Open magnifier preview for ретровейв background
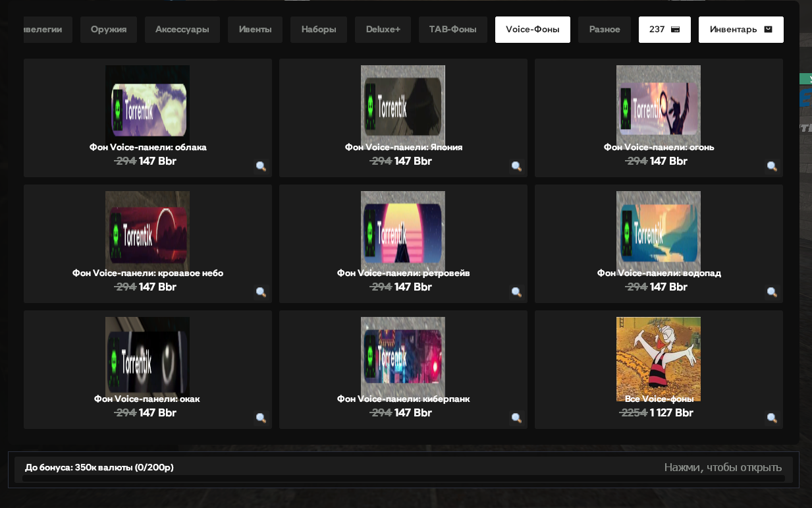 (x=516, y=292)
